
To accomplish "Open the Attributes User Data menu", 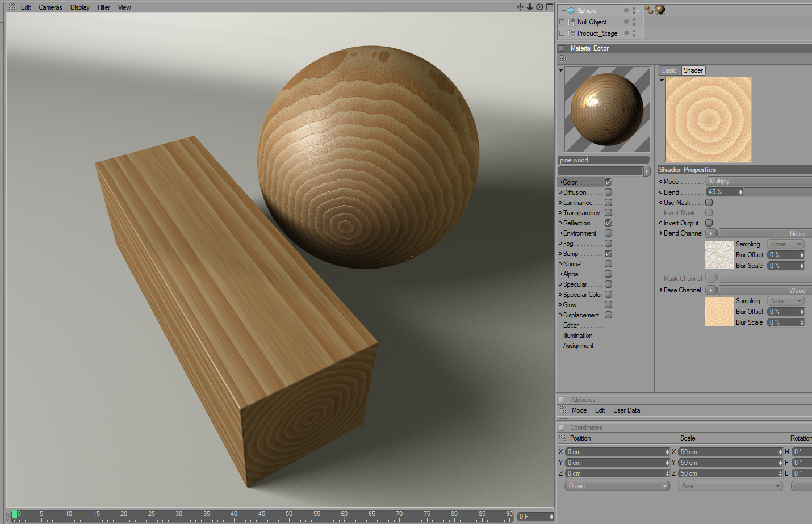I will 626,410.
